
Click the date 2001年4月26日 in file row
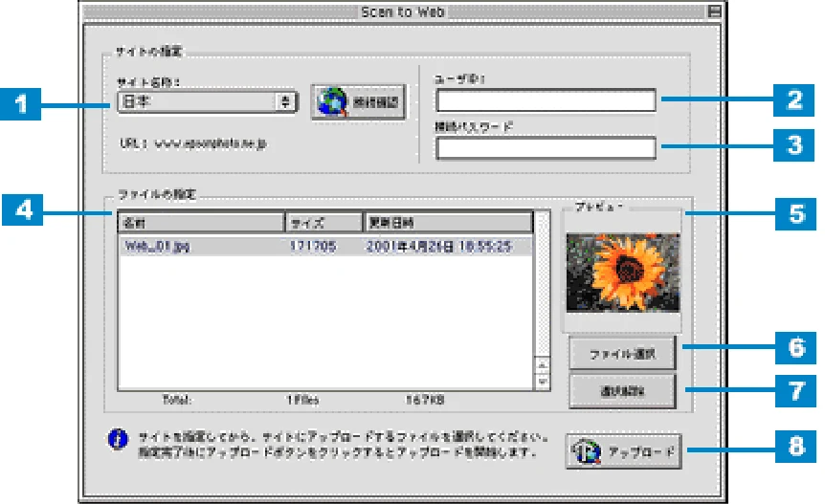408,246
